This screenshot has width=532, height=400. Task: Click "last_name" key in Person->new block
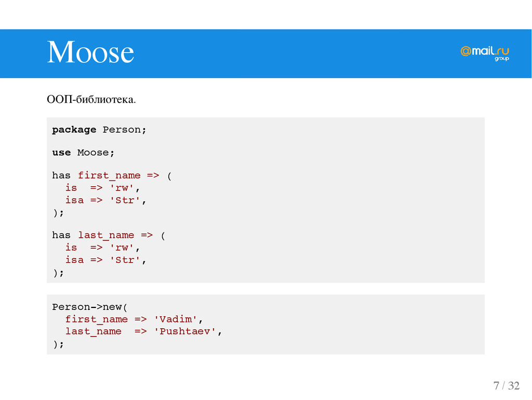coord(94,331)
